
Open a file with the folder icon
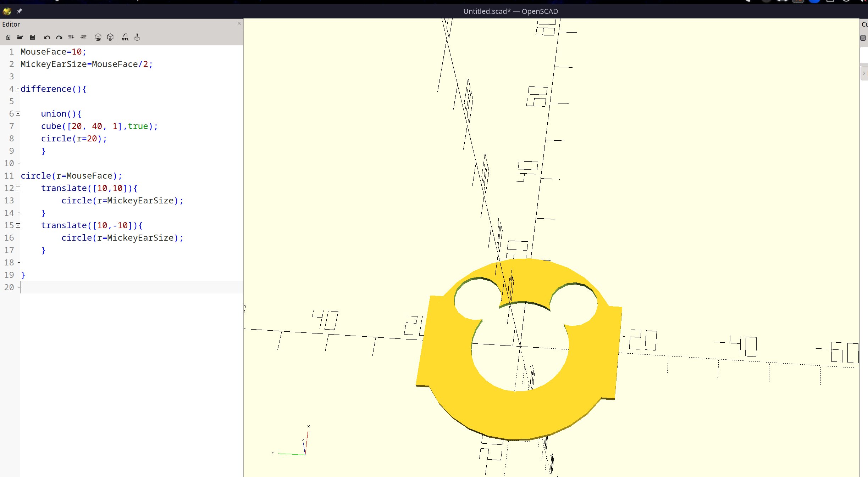click(x=20, y=37)
